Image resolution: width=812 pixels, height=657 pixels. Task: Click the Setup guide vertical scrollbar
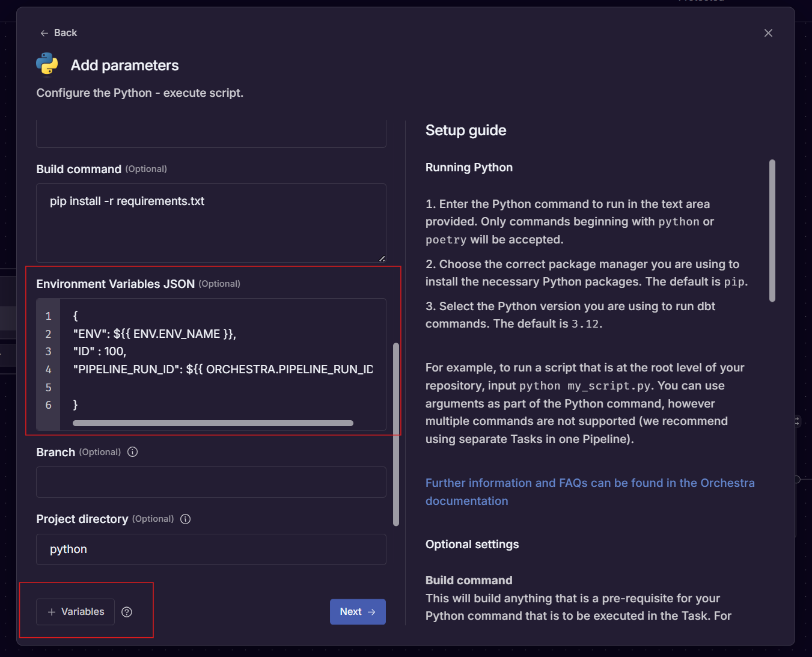pyautogui.click(x=772, y=231)
